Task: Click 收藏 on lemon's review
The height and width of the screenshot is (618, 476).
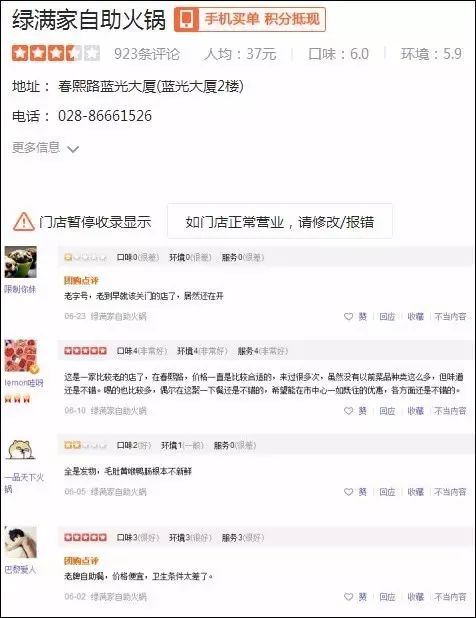Action: [415, 411]
